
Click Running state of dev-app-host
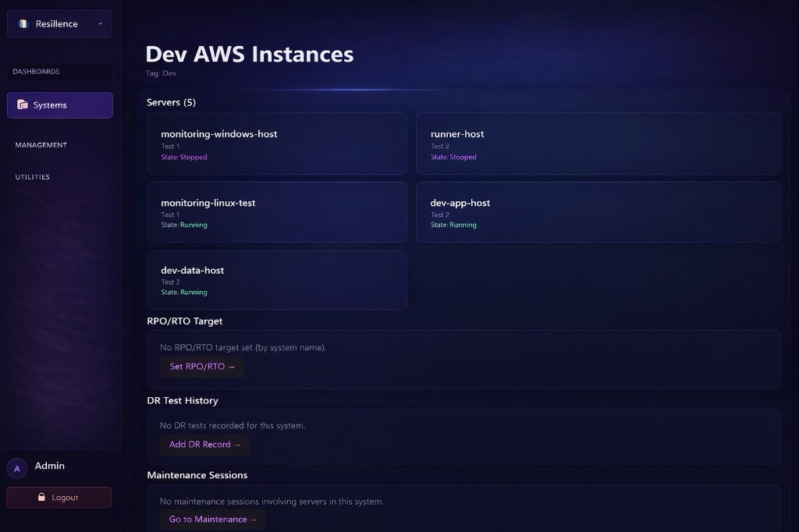463,225
